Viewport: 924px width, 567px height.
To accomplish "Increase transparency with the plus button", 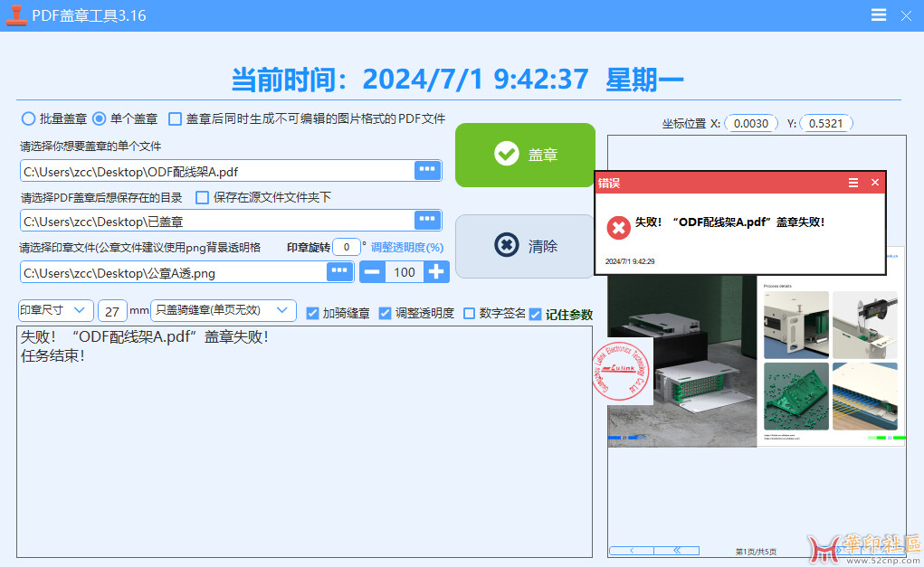I will [x=436, y=271].
